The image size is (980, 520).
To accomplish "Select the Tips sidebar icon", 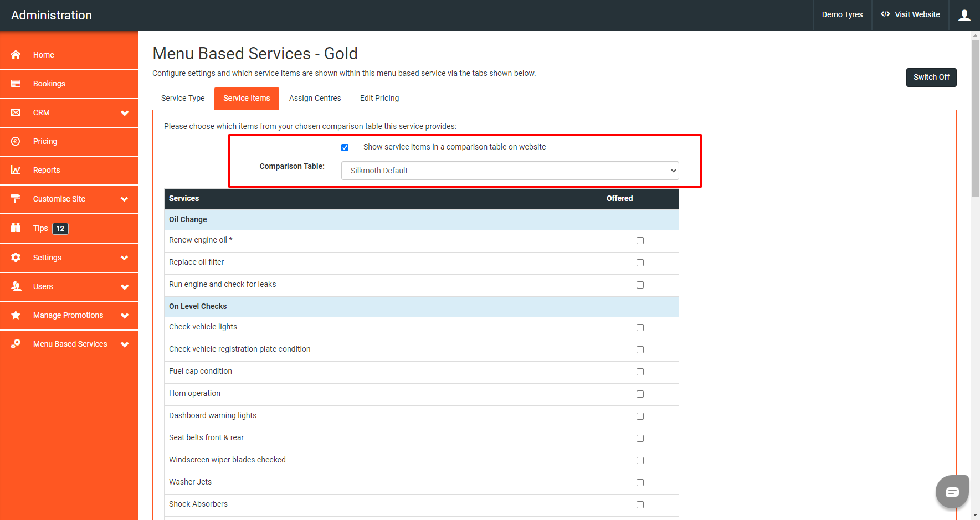I will [16, 228].
